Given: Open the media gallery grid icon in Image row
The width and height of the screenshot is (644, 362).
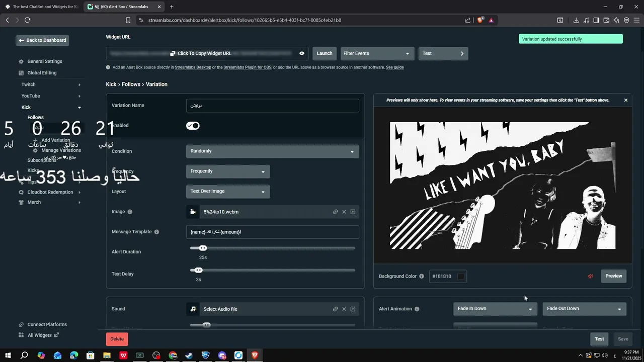Looking at the screenshot, I should coord(353,212).
